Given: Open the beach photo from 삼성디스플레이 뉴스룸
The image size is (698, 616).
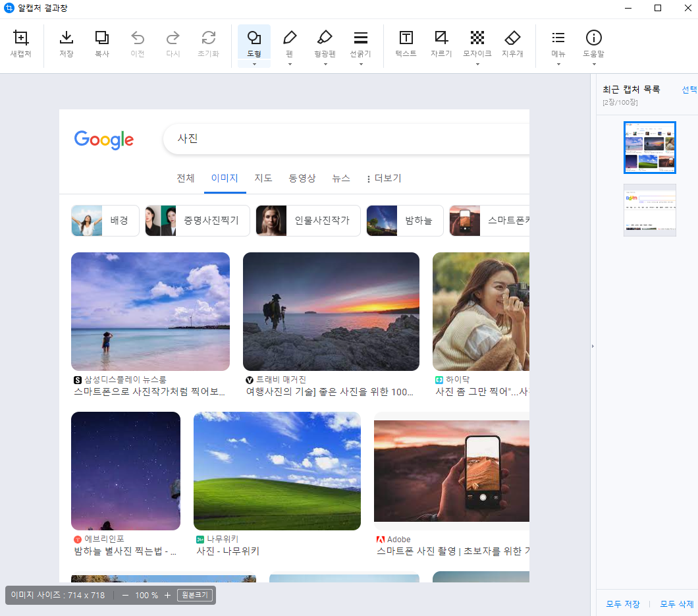Looking at the screenshot, I should tap(150, 312).
